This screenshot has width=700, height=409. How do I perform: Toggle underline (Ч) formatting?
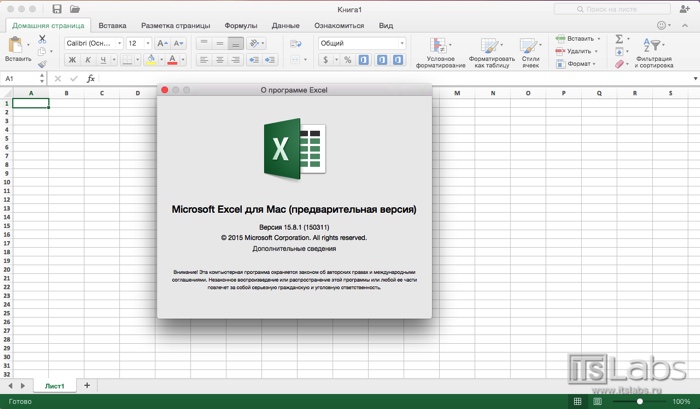pyautogui.click(x=103, y=60)
